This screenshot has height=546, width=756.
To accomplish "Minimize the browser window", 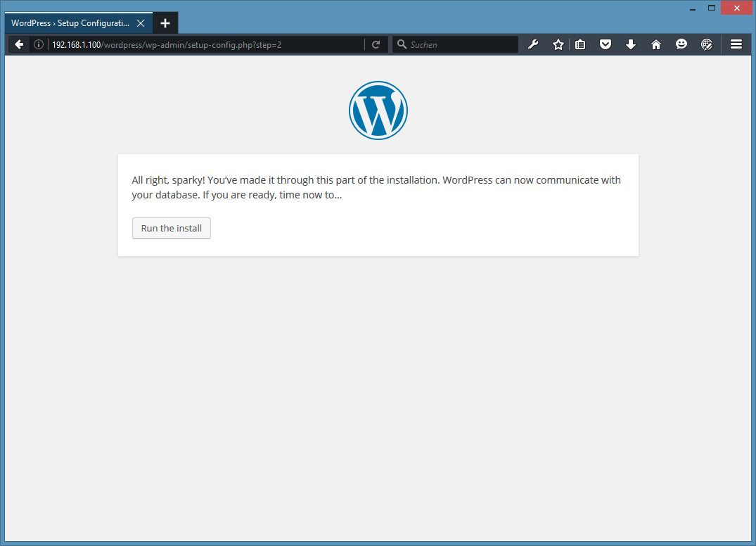I will [x=693, y=8].
